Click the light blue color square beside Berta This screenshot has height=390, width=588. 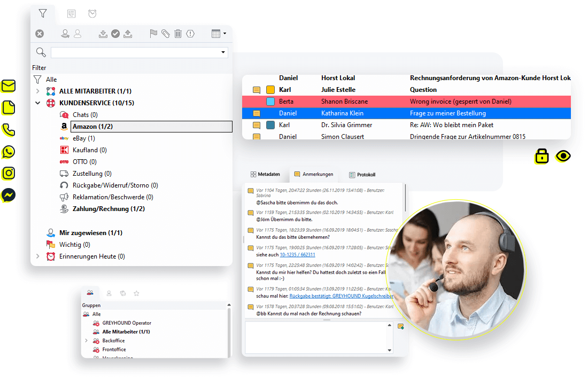pos(270,102)
